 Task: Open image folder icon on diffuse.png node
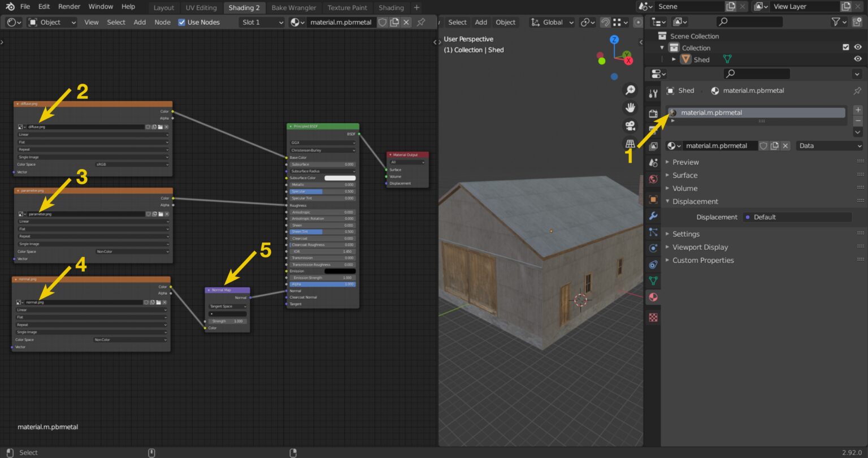point(160,127)
